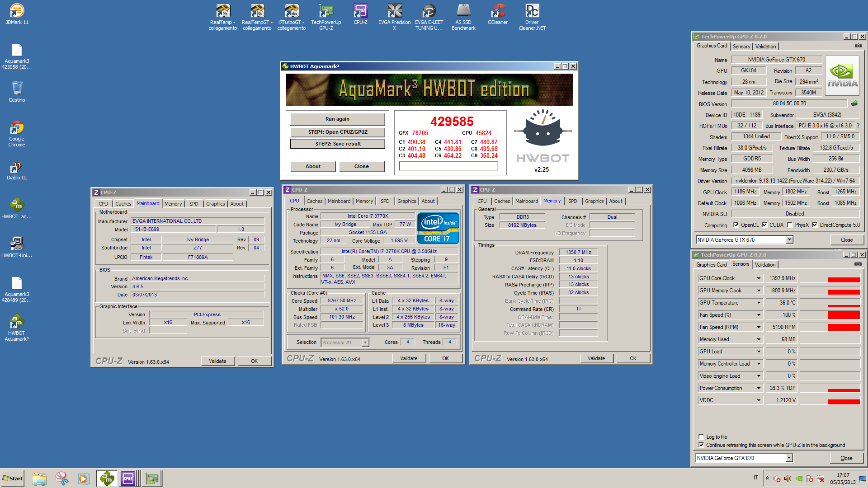Expand the GPU Memory Clock sensor dropdown
Screen dimensions: 868x488
click(x=759, y=291)
